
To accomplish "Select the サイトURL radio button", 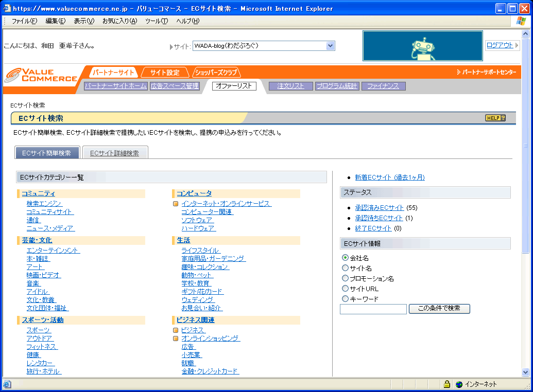I will [x=345, y=289].
